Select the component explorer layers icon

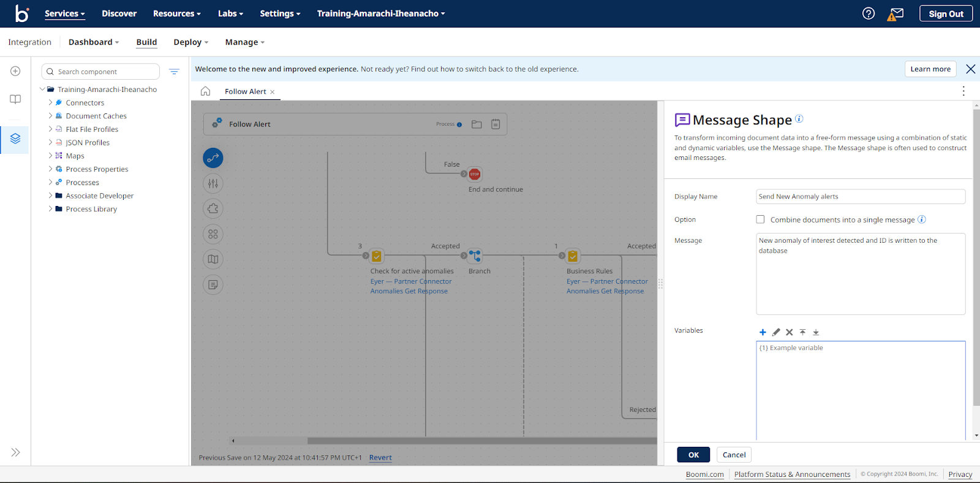(15, 139)
